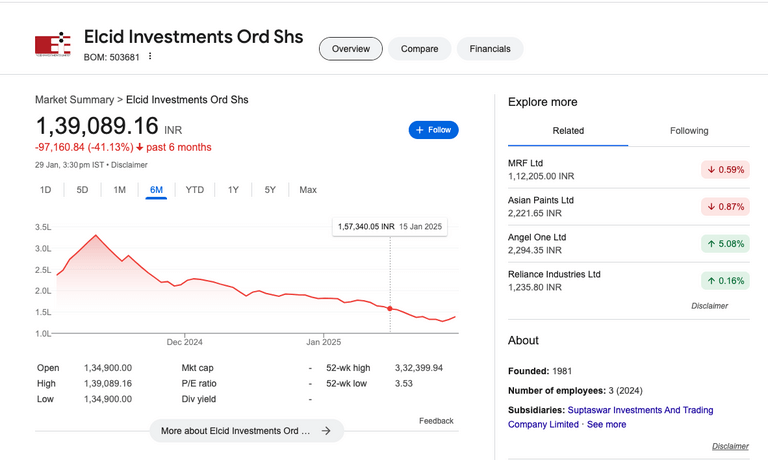Click the Asian Paints down 0.87% badge
Screen dimensions: 768x460
726,206
